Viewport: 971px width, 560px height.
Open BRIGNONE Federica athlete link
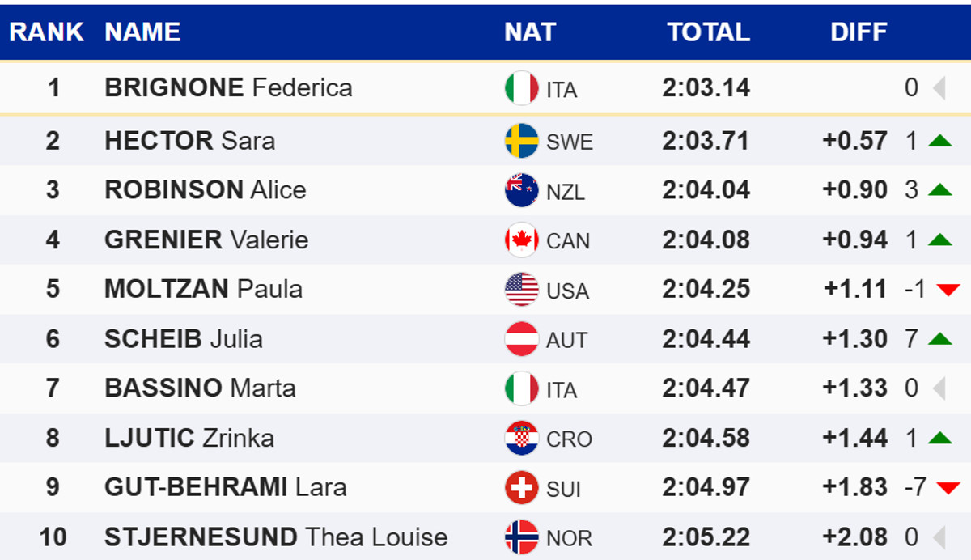pyautogui.click(x=228, y=87)
